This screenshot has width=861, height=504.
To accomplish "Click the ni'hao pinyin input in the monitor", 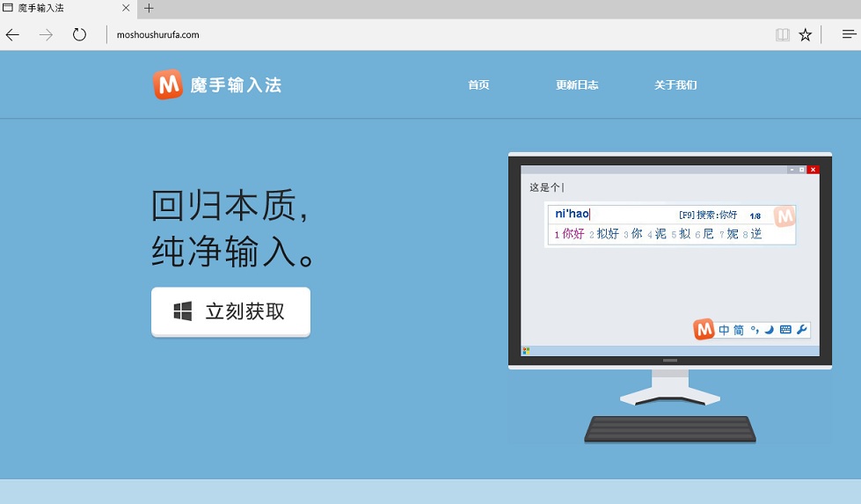I will click(x=573, y=214).
